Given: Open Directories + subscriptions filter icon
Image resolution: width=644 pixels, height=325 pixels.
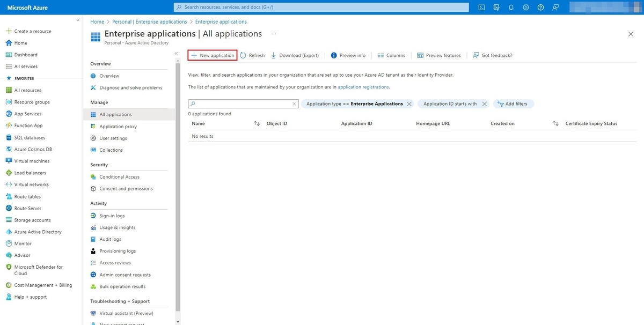Looking at the screenshot, I should [x=496, y=8].
